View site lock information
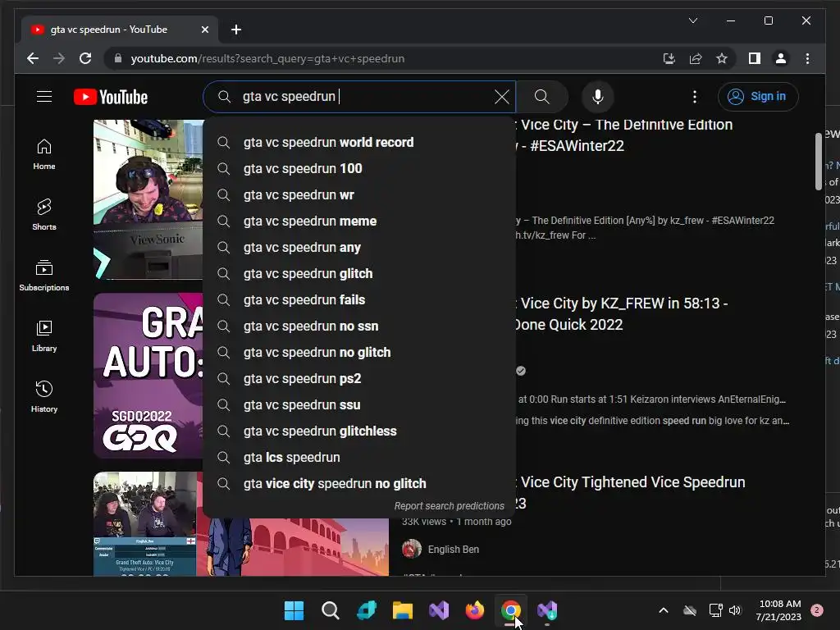 118,58
